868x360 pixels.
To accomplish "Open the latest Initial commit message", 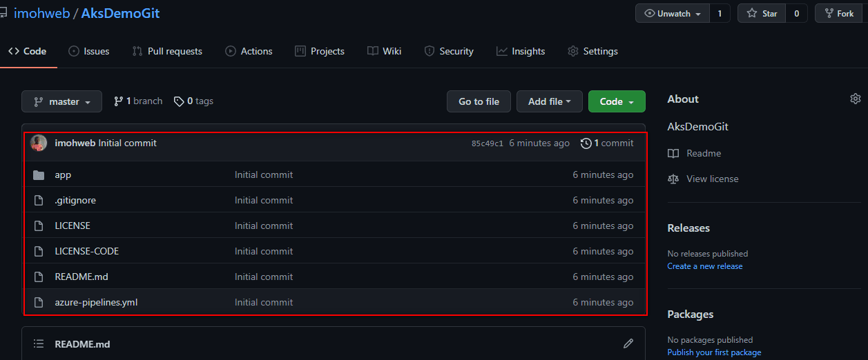I will (128, 143).
